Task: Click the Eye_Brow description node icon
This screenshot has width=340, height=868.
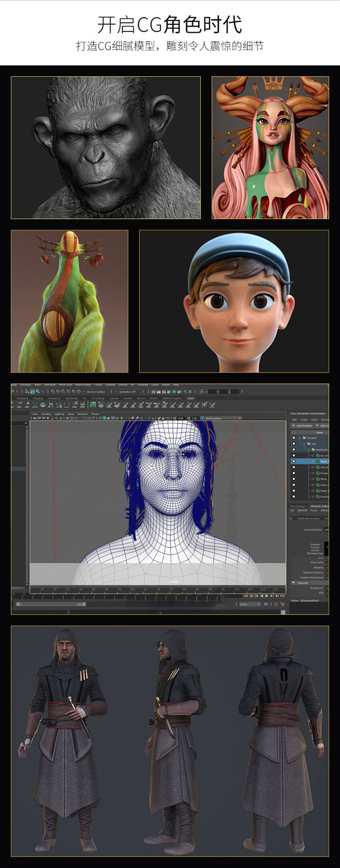Action: [318, 455]
